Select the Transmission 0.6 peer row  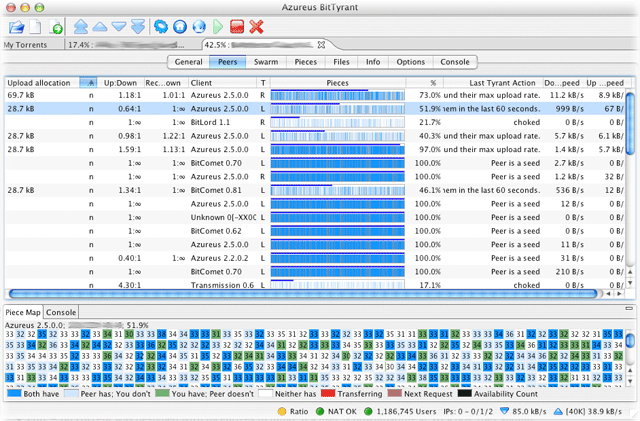tap(314, 285)
